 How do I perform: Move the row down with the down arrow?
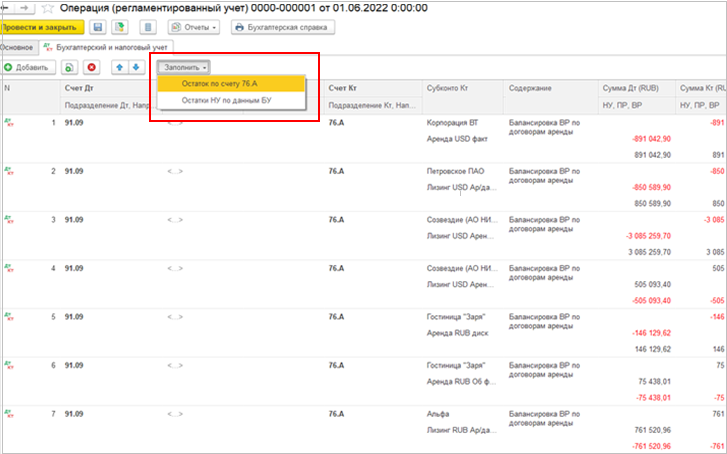coord(136,68)
